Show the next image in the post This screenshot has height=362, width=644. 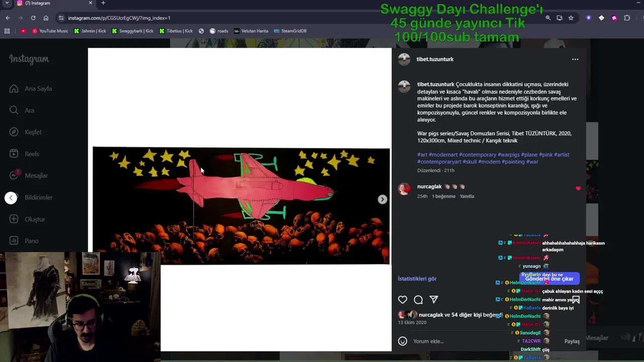(x=382, y=200)
